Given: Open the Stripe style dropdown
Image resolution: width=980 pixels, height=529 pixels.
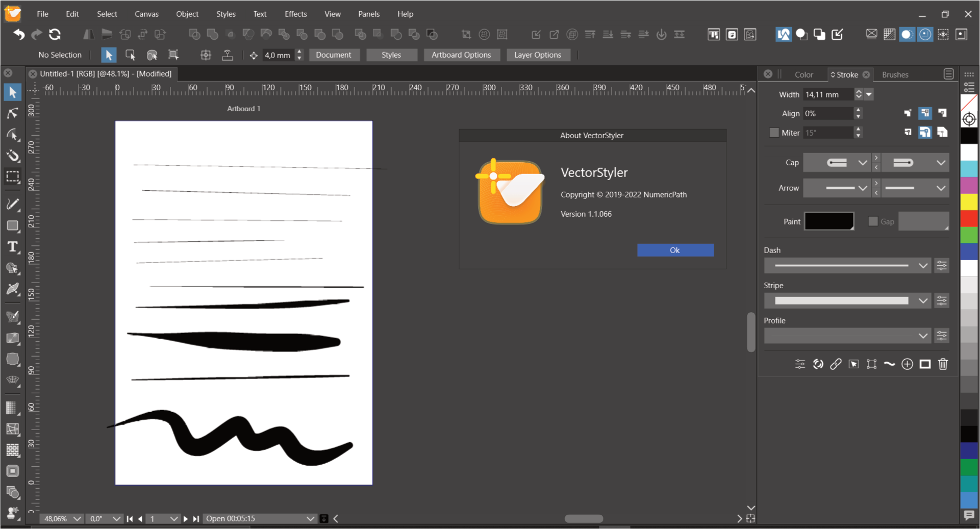Looking at the screenshot, I should [922, 300].
